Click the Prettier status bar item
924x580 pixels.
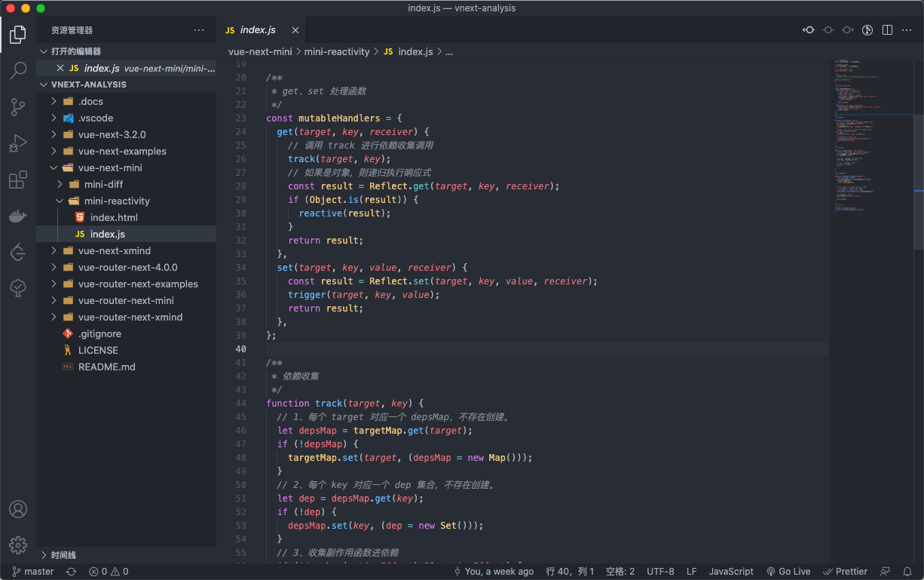[x=845, y=572]
